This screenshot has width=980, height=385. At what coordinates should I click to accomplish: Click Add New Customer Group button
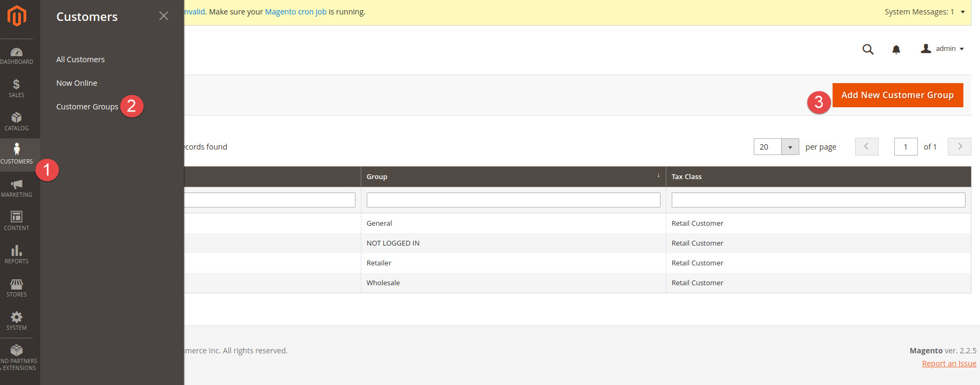[x=897, y=95]
